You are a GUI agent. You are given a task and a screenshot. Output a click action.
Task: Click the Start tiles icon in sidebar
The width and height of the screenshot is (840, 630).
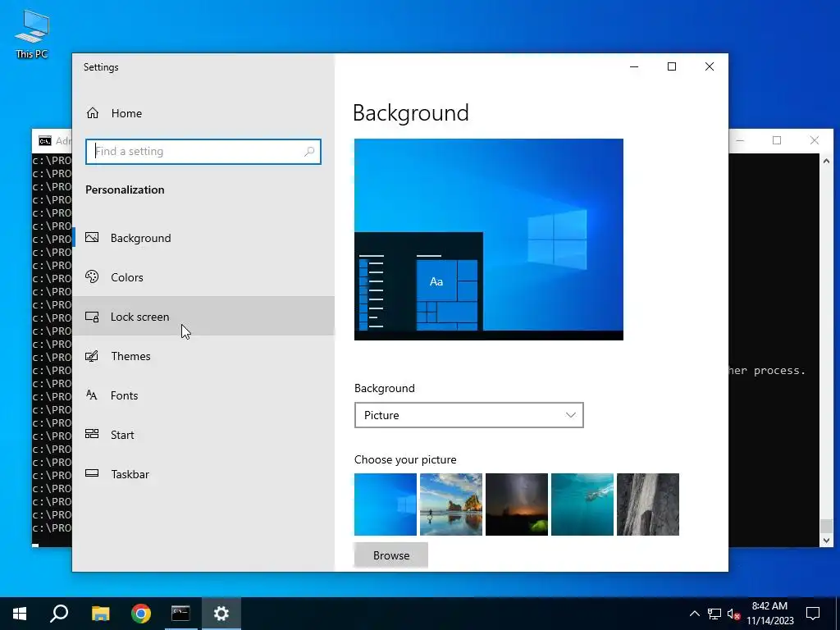point(92,434)
